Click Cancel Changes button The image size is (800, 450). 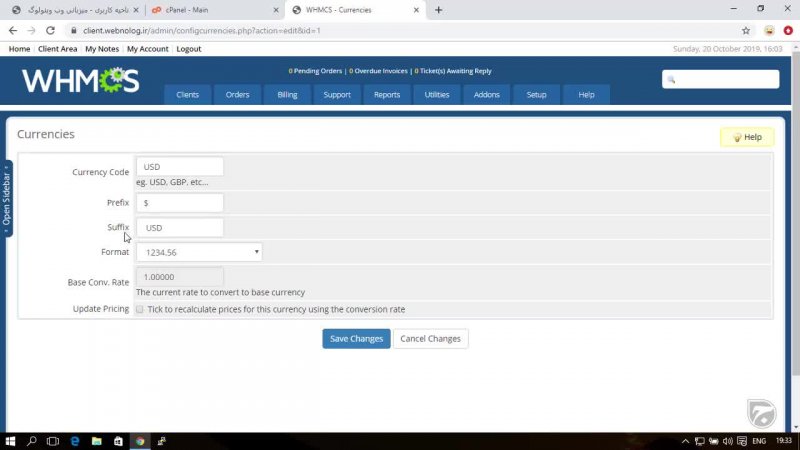click(430, 339)
